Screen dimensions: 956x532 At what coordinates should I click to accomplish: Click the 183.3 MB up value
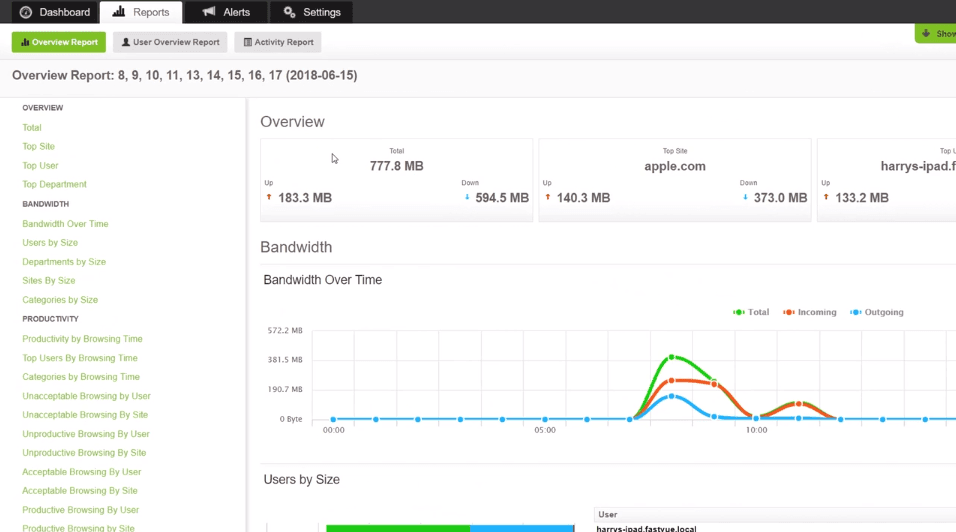(305, 198)
